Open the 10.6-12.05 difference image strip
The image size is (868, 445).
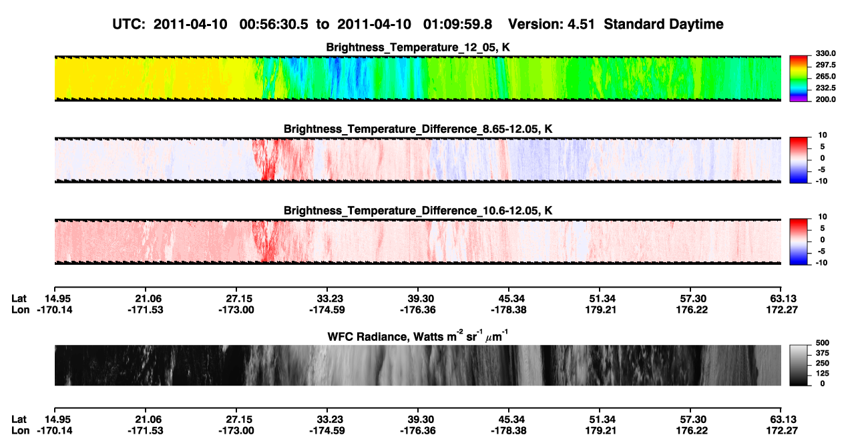tap(418, 242)
